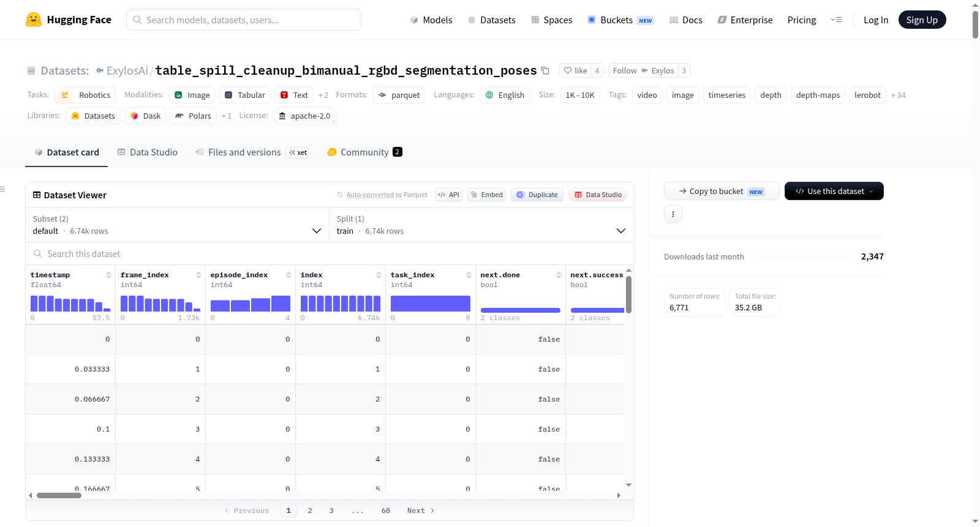
Task: Switch to the Data Studio tab
Action: tap(148, 152)
